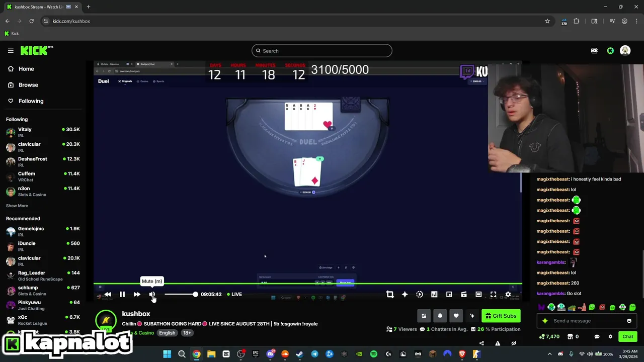This screenshot has width=644, height=362.
Task: Open Home in sidebar
Action: (x=26, y=69)
